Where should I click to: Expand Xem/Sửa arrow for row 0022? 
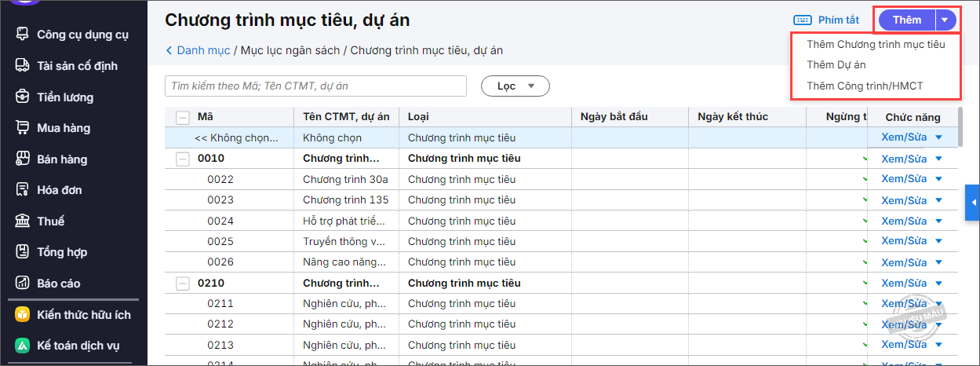tap(938, 179)
